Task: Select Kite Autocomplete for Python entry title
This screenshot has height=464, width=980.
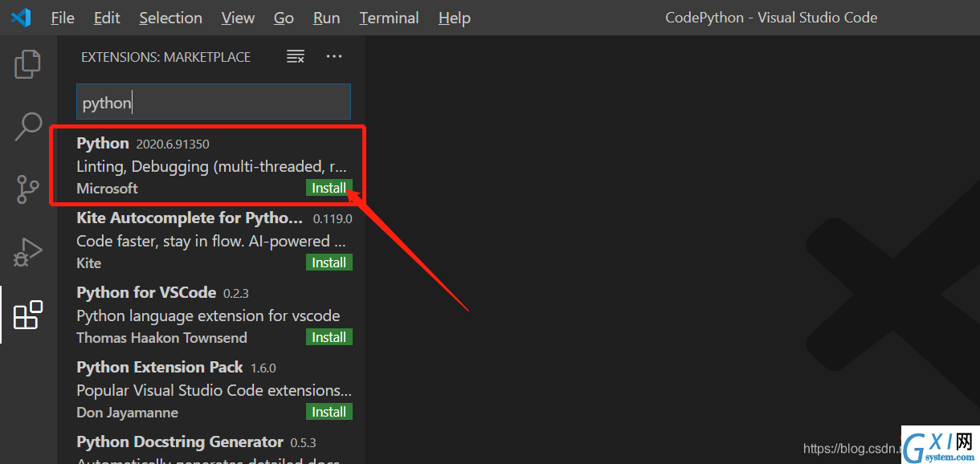Action: pos(190,218)
